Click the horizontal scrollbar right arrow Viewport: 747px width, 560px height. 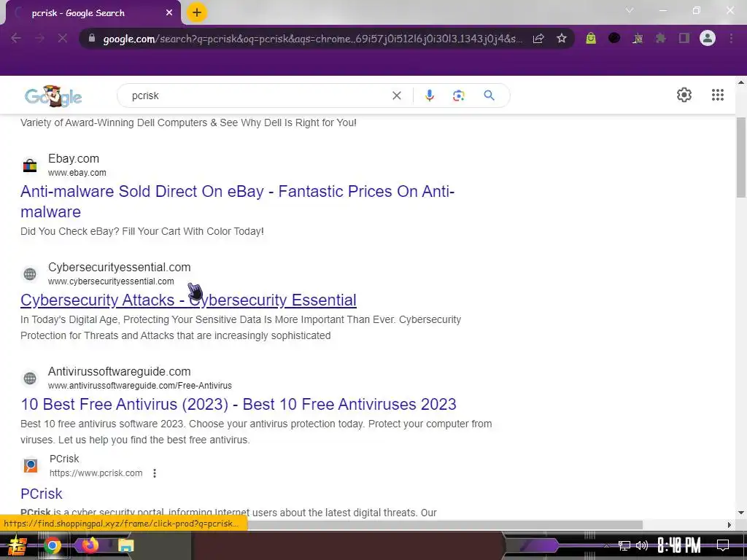tap(729, 525)
